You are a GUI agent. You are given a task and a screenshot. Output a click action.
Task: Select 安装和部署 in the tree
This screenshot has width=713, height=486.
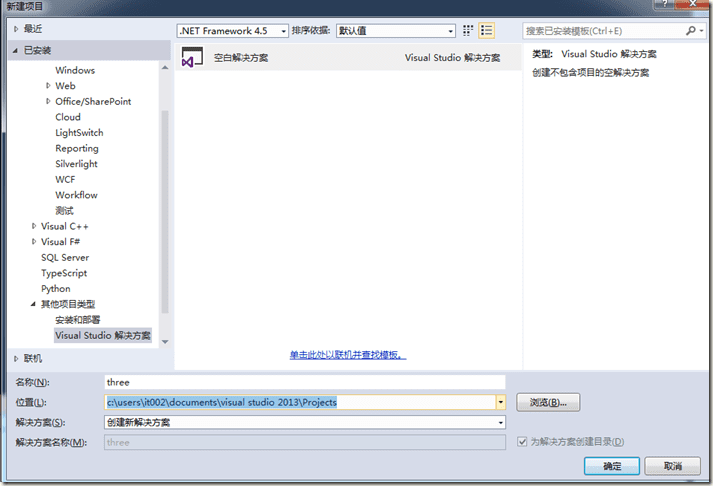pos(77,320)
